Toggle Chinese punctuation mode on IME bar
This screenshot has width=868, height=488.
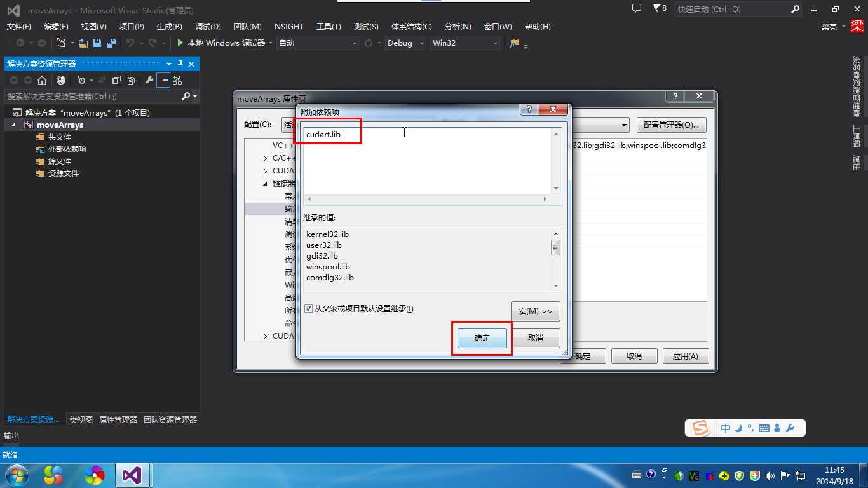[750, 428]
